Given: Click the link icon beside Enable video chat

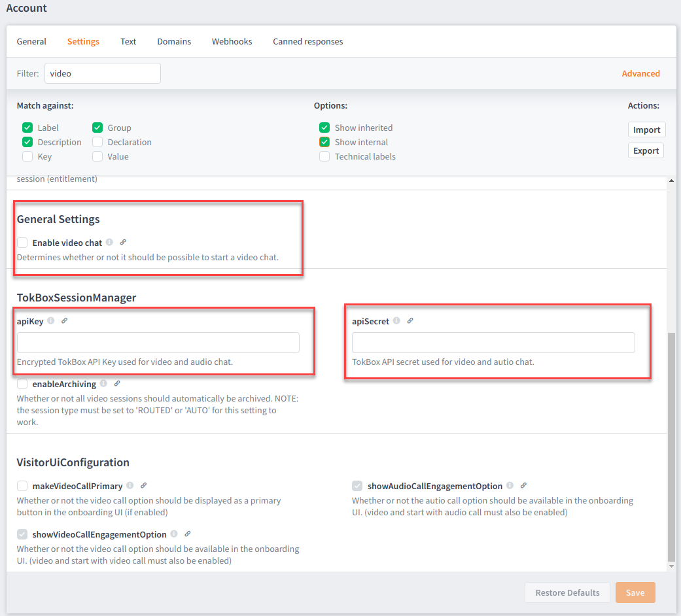Looking at the screenshot, I should pyautogui.click(x=123, y=243).
